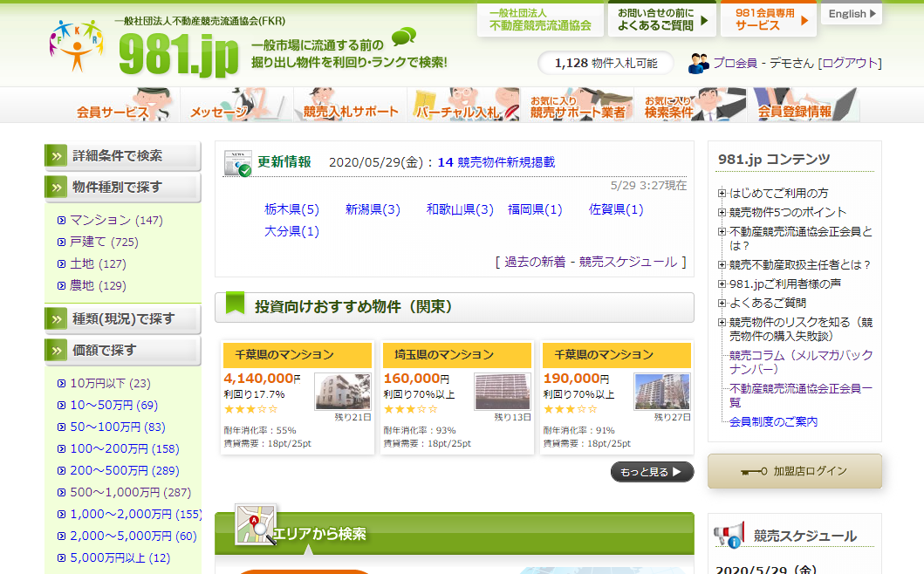Viewport: 924px width, 574px height.
Task: Open the 14 競売物件新規掲載 link
Action: point(496,162)
